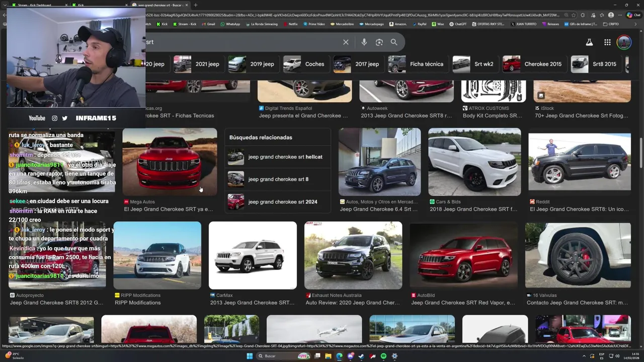Switch to Edge in the taskbar
The image size is (644, 362).
(x=339, y=356)
